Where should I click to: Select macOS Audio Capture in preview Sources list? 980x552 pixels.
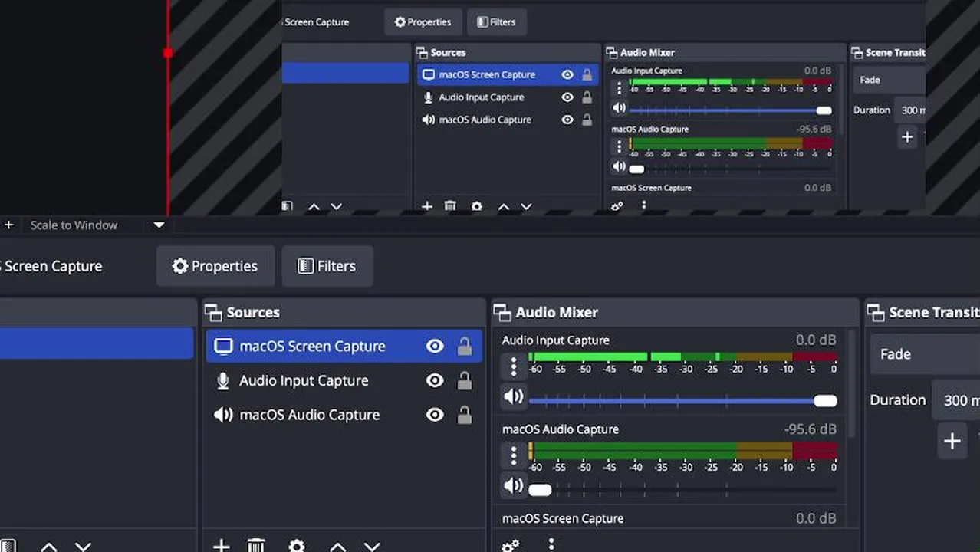(x=508, y=120)
